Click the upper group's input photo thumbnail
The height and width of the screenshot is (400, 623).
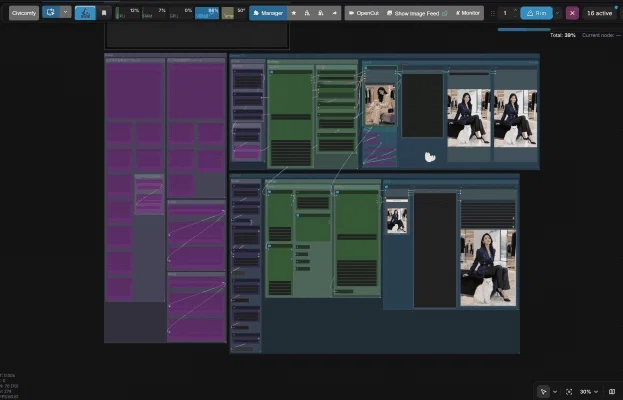click(x=380, y=105)
